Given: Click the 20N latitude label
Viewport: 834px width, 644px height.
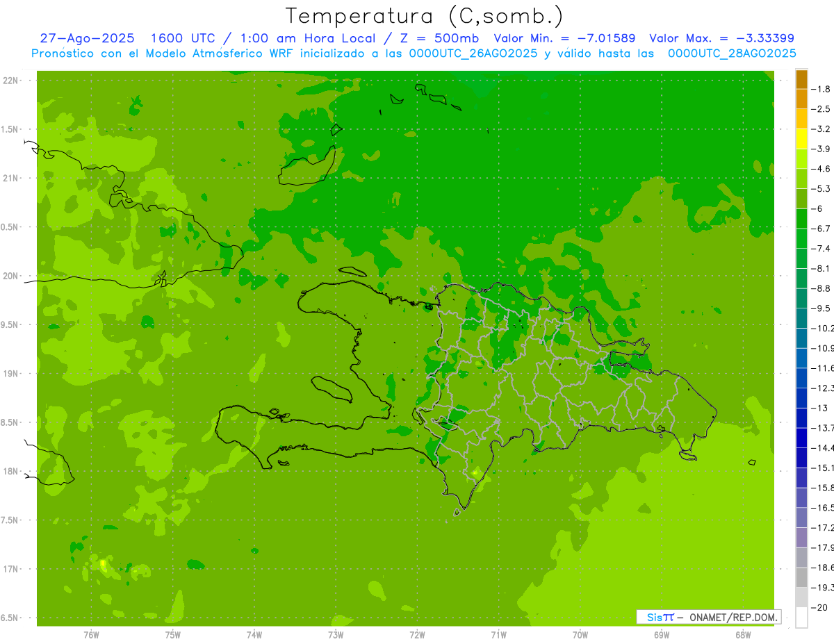Looking at the screenshot, I should [10, 276].
